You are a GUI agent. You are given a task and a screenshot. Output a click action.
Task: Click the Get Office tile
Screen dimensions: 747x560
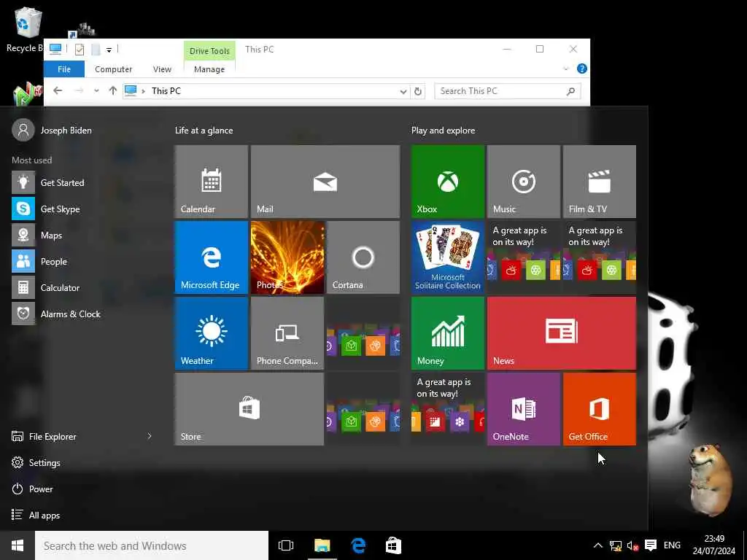tap(600, 409)
